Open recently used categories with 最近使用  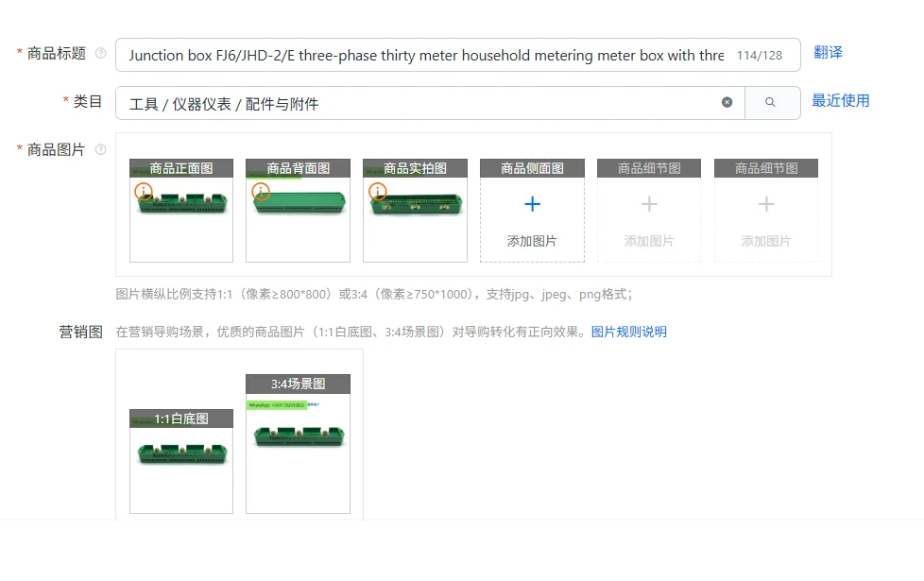click(x=841, y=101)
